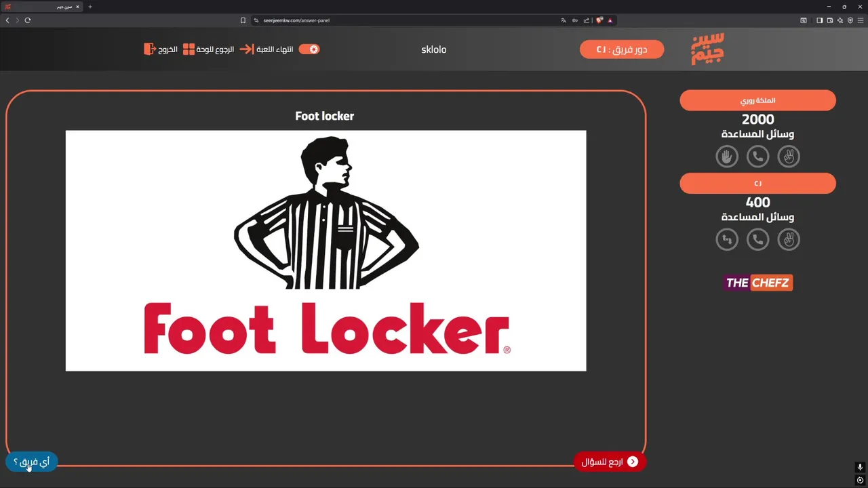Open the VPN shield icon
The height and width of the screenshot is (488, 868).
pyautogui.click(x=850, y=20)
